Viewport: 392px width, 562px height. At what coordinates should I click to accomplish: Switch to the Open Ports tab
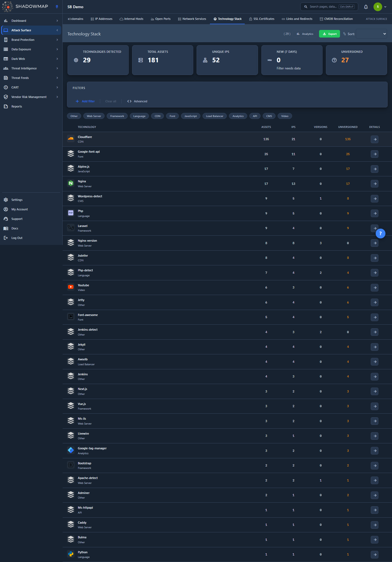click(161, 19)
